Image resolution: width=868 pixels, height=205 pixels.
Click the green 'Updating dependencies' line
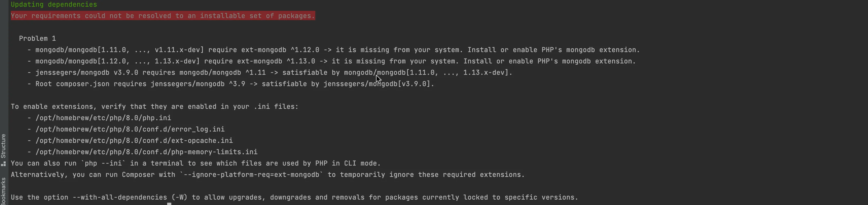(x=54, y=4)
